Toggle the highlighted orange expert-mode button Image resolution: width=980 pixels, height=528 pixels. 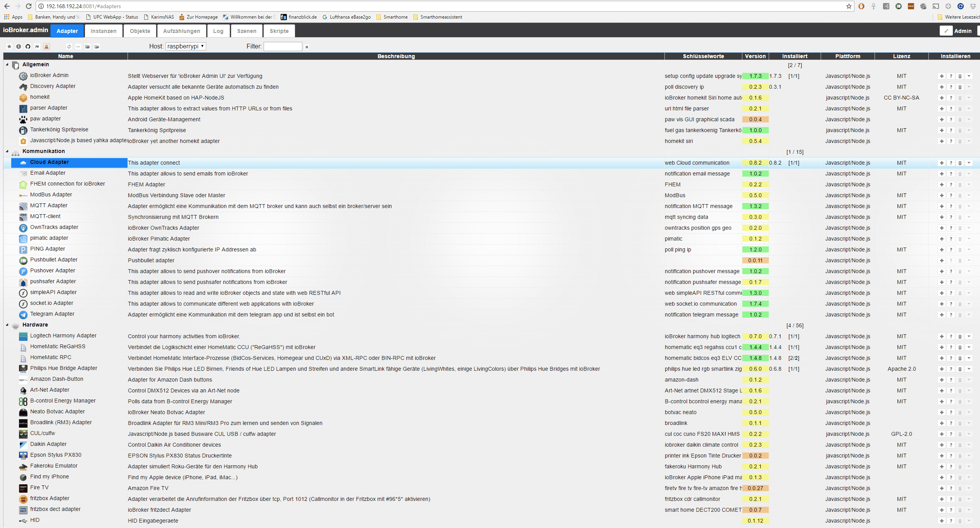[x=47, y=46]
